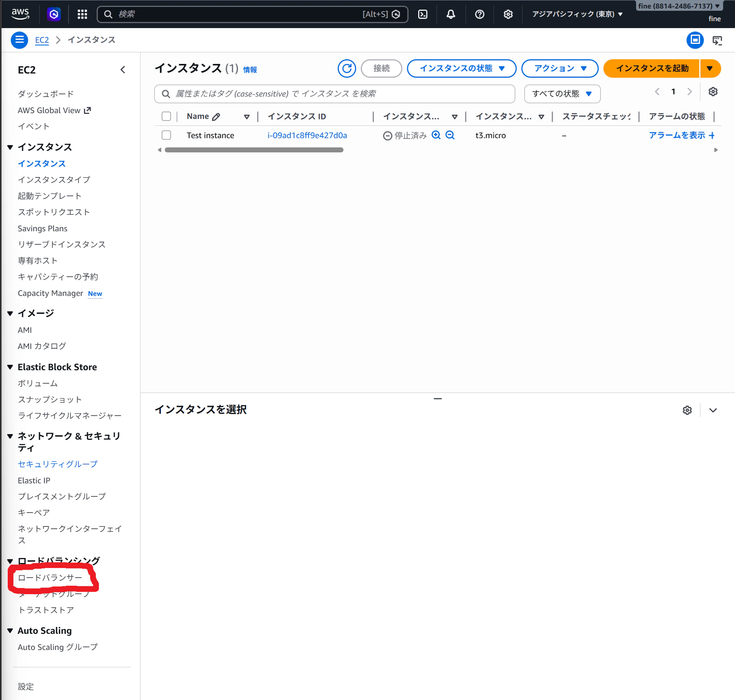
Task: Open インスタンスの状態 dropdown
Action: (x=462, y=68)
